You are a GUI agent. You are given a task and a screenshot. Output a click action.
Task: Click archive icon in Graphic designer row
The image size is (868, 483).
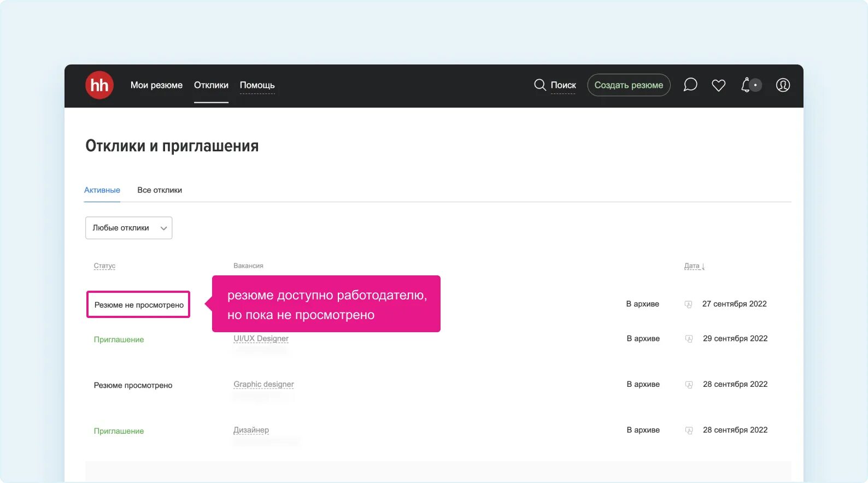689,385
